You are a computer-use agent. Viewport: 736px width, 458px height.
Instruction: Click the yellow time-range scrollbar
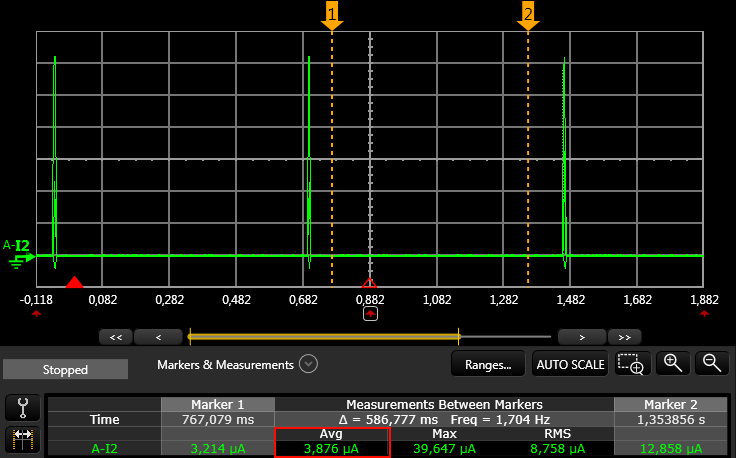324,336
